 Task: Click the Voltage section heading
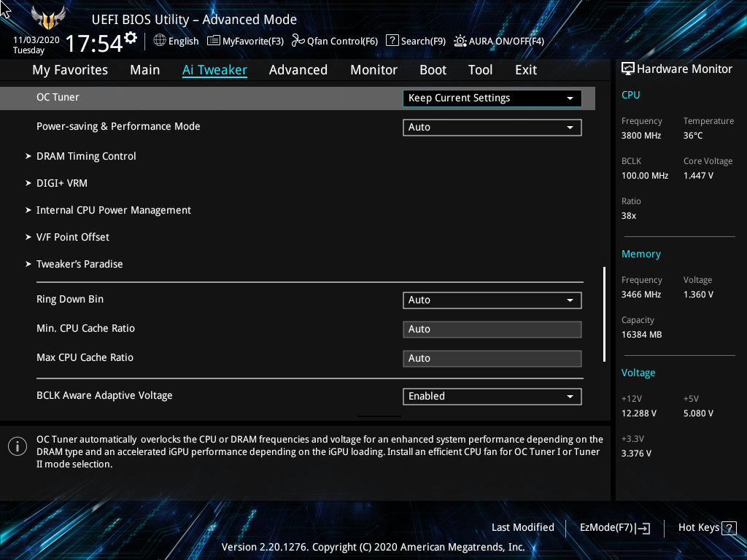638,373
